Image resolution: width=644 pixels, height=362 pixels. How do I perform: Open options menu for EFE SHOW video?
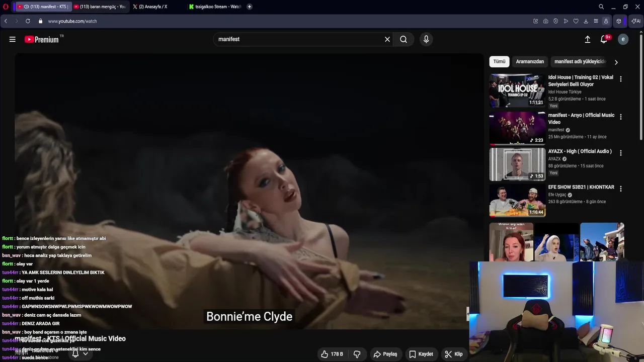tap(620, 189)
